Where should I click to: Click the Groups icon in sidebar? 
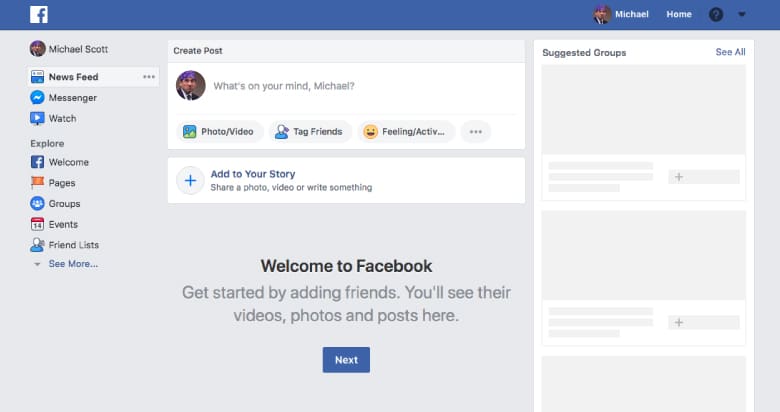(x=37, y=204)
